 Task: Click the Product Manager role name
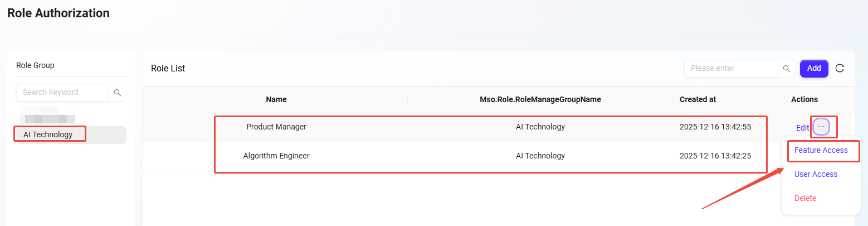pos(276,127)
